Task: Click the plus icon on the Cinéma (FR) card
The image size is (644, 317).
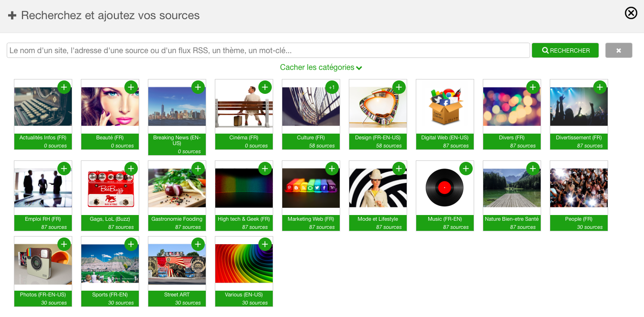Action: click(265, 87)
